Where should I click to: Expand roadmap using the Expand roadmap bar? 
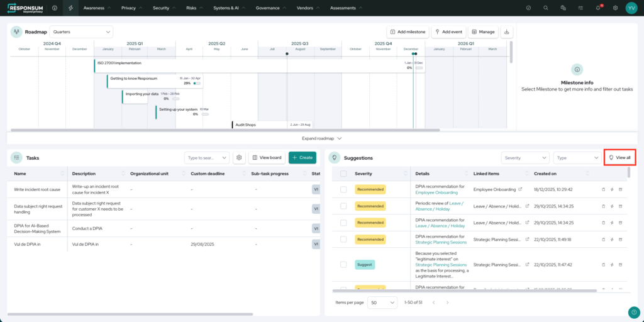(x=321, y=138)
